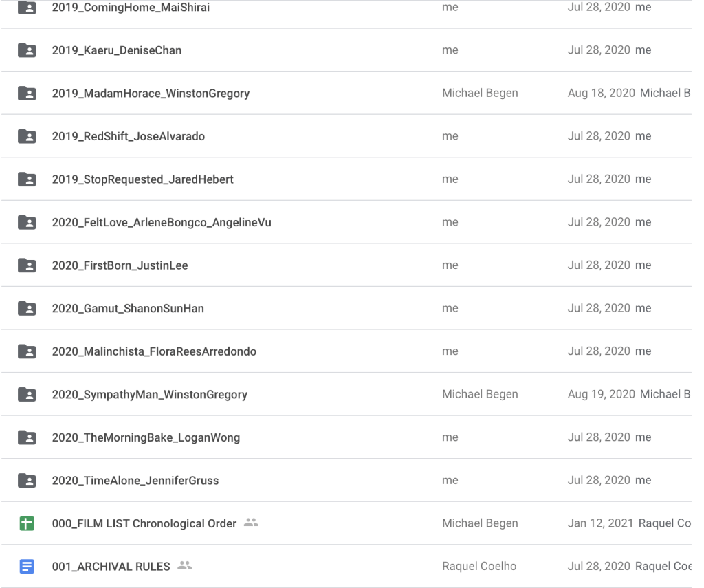Click the 2019_ComingHome_MaiShirai folder name
704x588 pixels.
(131, 8)
